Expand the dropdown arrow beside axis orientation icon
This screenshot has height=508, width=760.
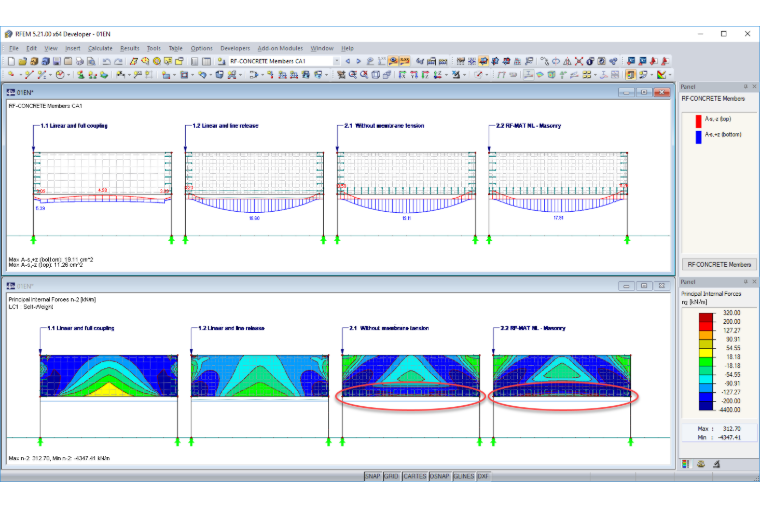tap(446, 75)
